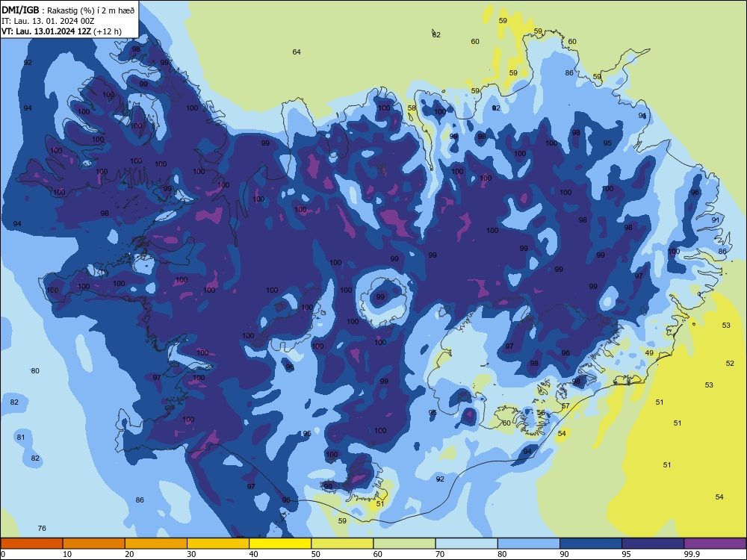Click the medium blue 80–90 legend swatch
This screenshot has height=560, width=747.
[x=529, y=544]
